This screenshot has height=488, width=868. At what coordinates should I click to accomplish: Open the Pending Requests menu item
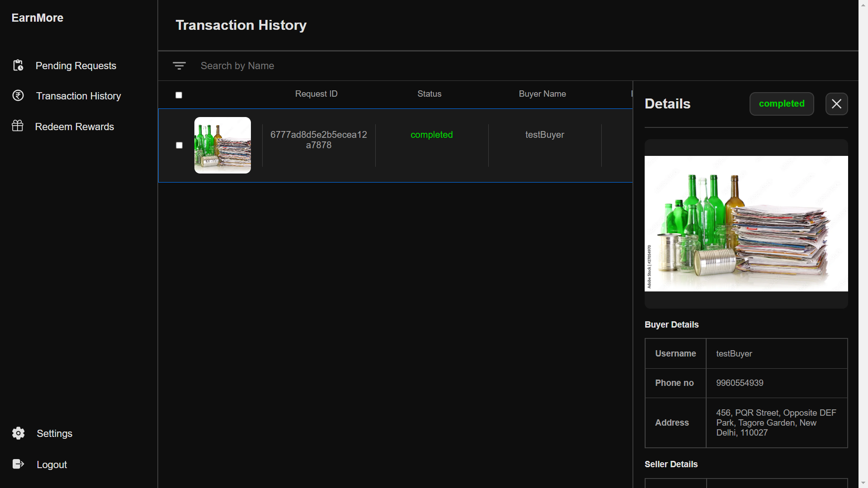pos(76,66)
